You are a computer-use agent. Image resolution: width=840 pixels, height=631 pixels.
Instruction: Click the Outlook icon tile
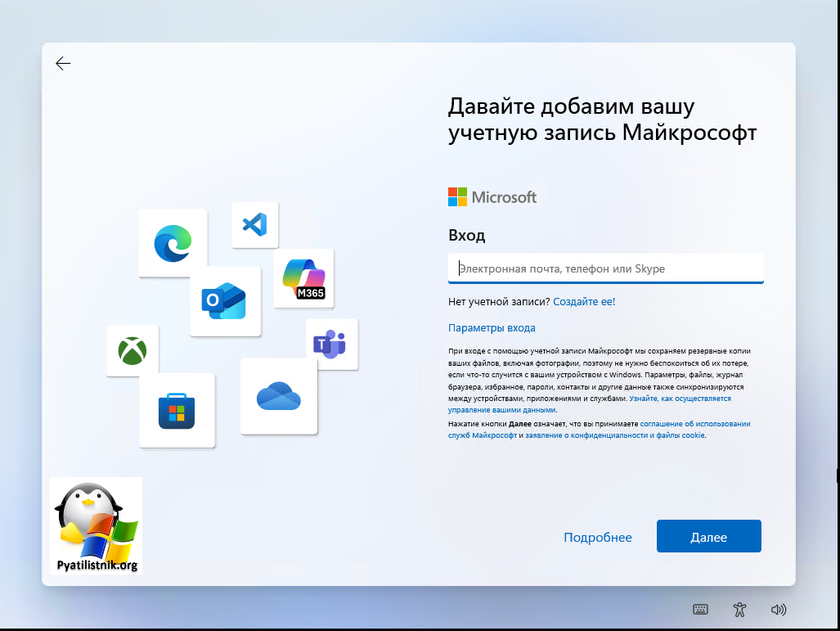click(x=225, y=301)
